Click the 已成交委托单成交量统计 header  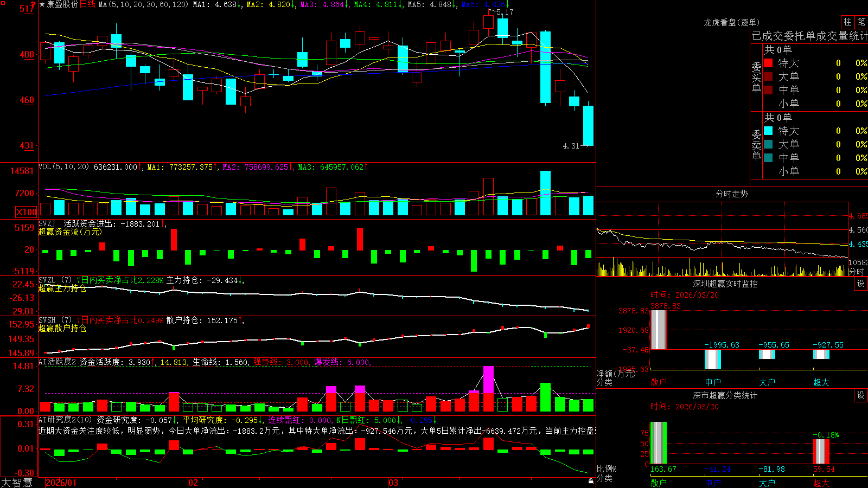pyautogui.click(x=810, y=36)
